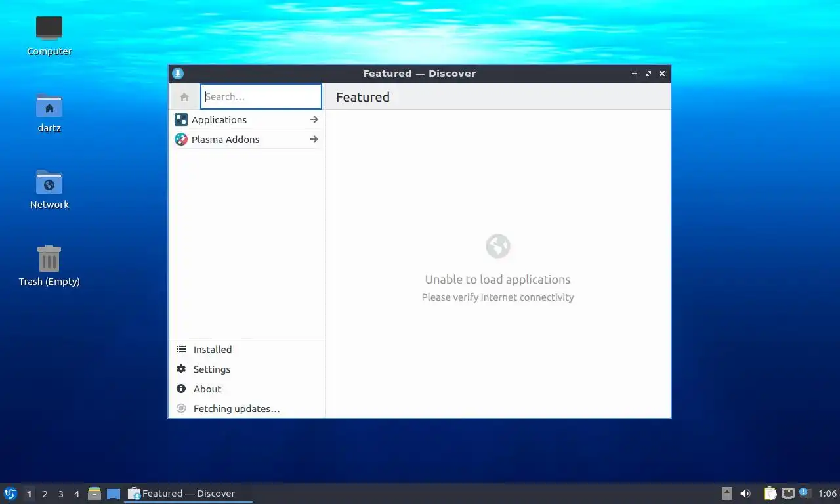The image size is (840, 504).
Task: Open the volume control tray icon
Action: point(745,493)
